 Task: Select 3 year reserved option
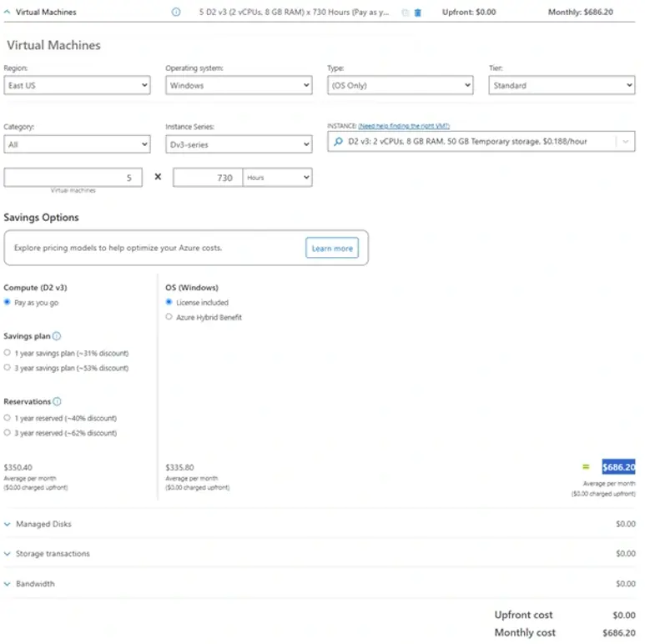click(x=7, y=433)
